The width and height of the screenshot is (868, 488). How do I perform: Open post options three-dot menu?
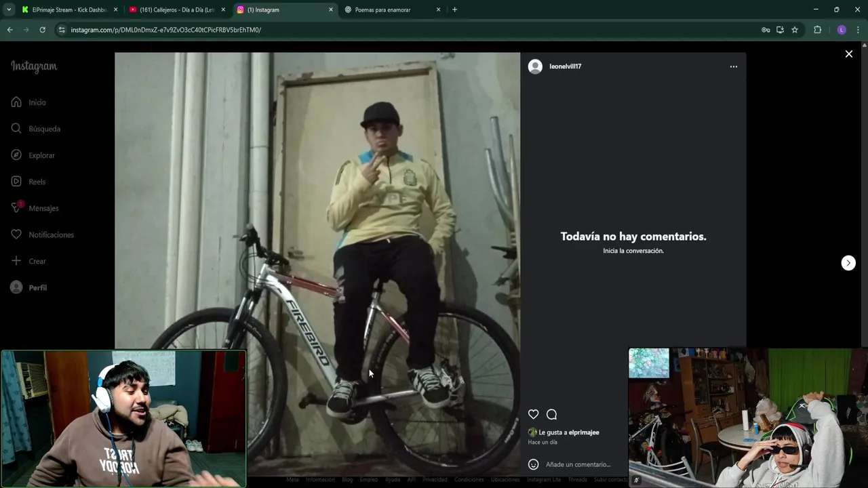(733, 66)
